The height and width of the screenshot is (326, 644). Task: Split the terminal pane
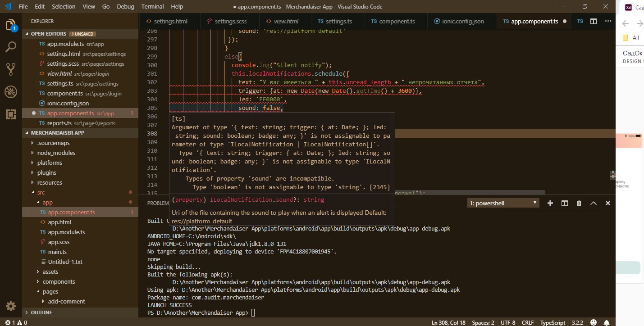[x=564, y=203]
